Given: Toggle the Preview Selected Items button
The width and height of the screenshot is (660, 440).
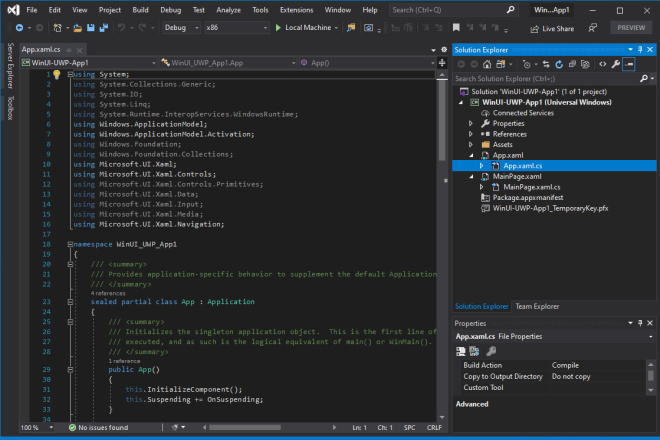Looking at the screenshot, I should click(629, 64).
